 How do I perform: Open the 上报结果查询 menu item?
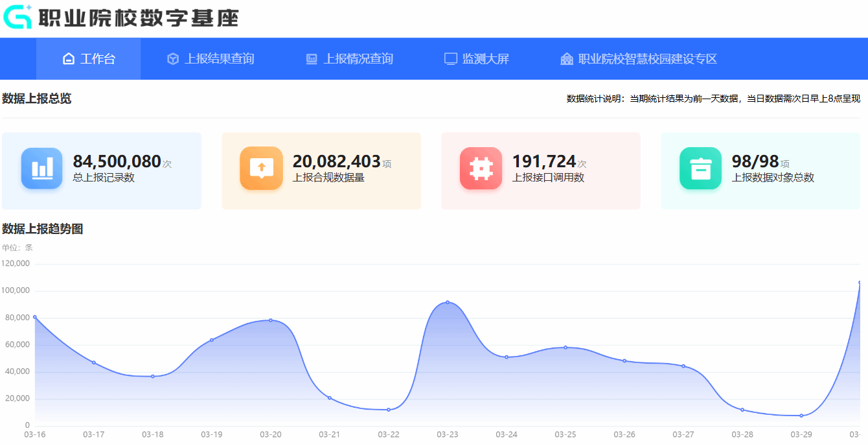(x=220, y=59)
